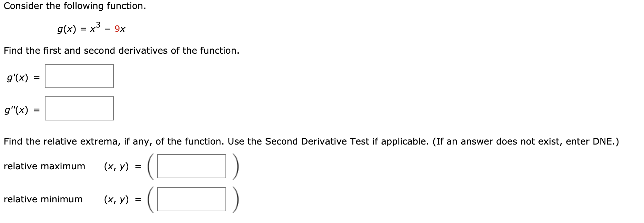Select the g'(x) = label
This screenshot has height=223, width=644.
21,77
